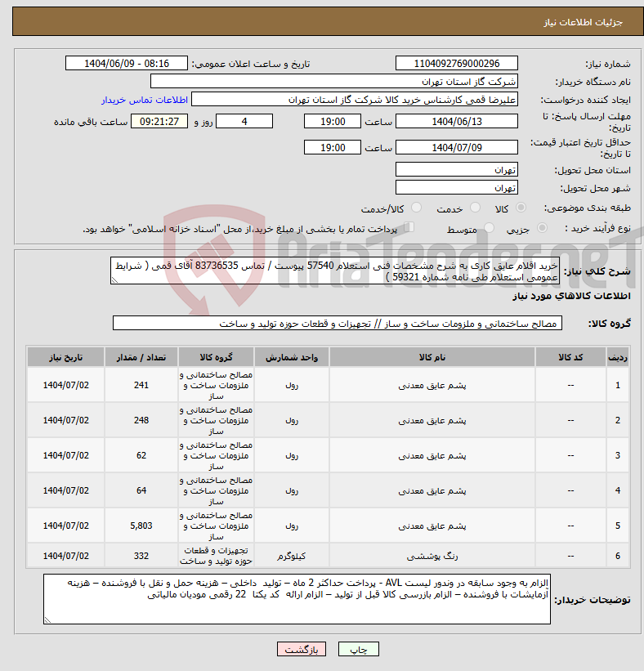Click quantity 5,803 in row 5
The image size is (644, 671).
[x=141, y=526]
